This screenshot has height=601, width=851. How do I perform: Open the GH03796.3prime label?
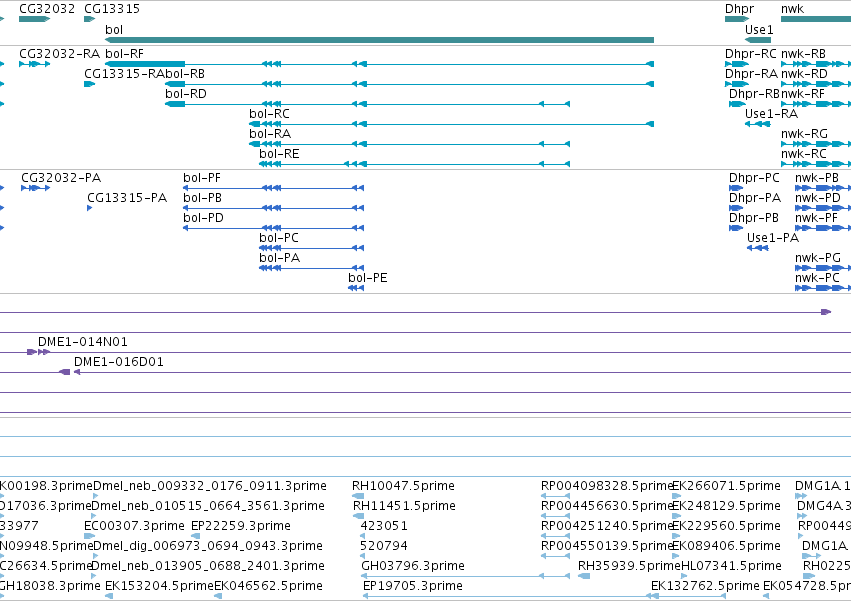pos(413,566)
